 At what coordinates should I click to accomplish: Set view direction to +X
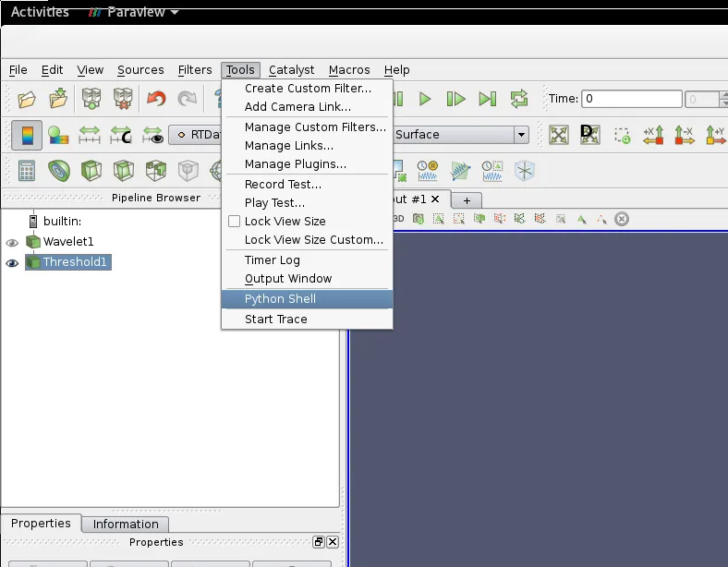653,135
